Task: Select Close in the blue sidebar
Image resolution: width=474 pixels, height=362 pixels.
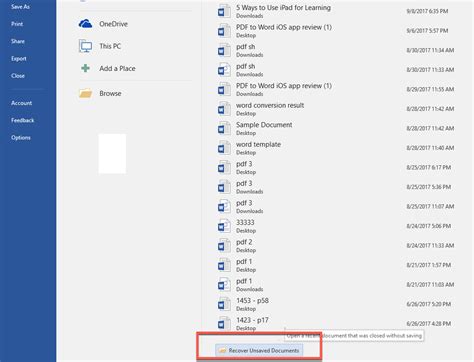Action: pos(18,76)
